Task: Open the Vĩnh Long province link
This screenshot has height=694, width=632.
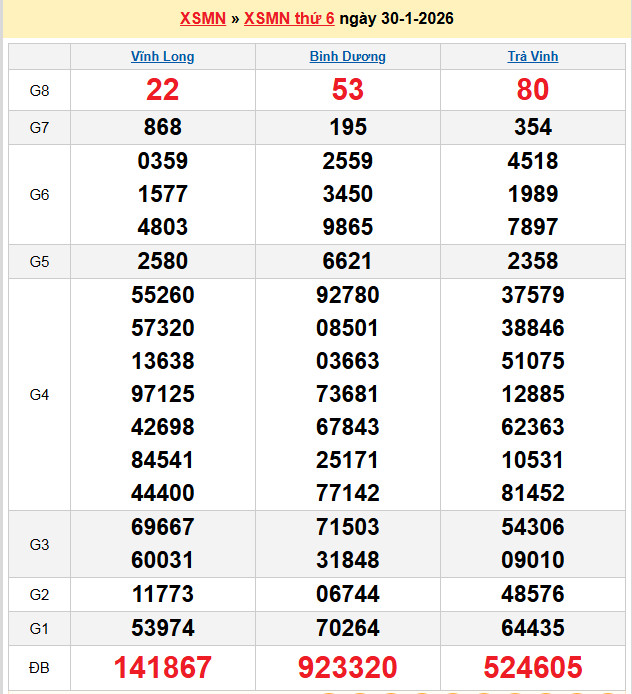Action: (x=163, y=57)
